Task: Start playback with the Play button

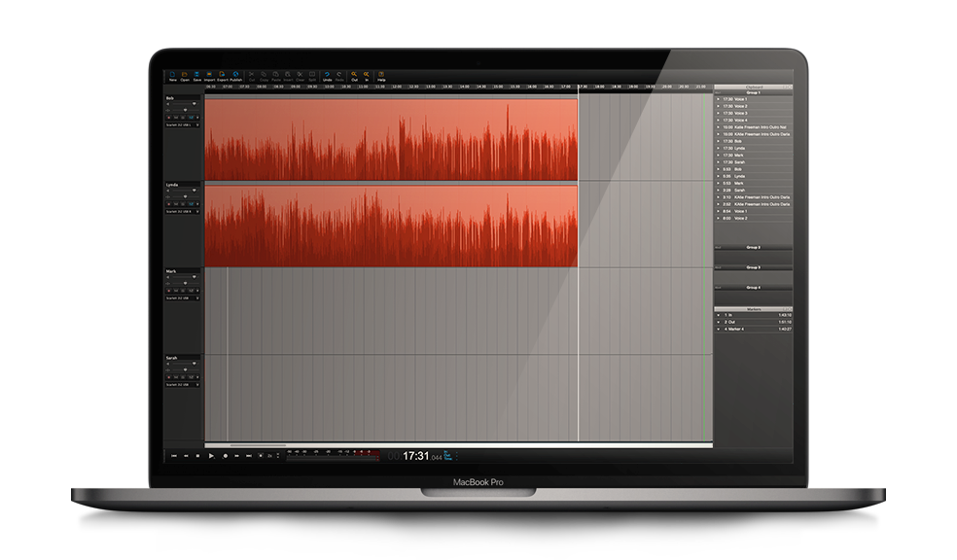Action: [211, 456]
